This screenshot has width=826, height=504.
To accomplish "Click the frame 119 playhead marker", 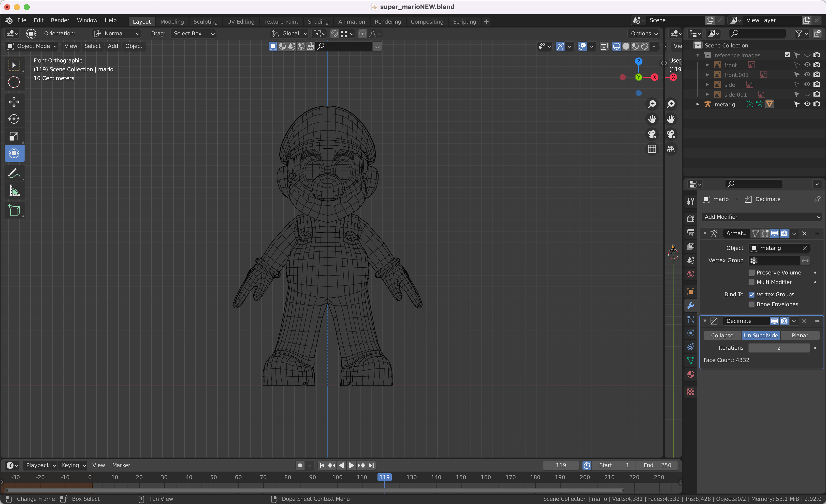I will tap(384, 477).
